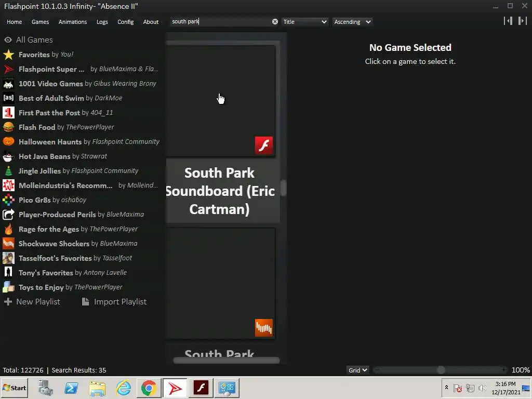Toggle All Games eye icon
This screenshot has height=399, width=532.
tap(8, 40)
